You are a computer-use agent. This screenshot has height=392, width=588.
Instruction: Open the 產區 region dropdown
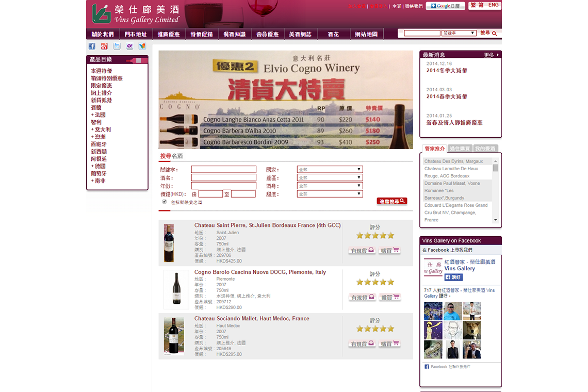[x=330, y=178]
